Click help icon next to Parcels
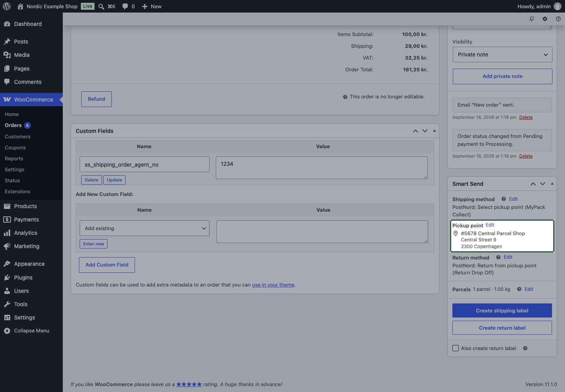 click(x=519, y=289)
